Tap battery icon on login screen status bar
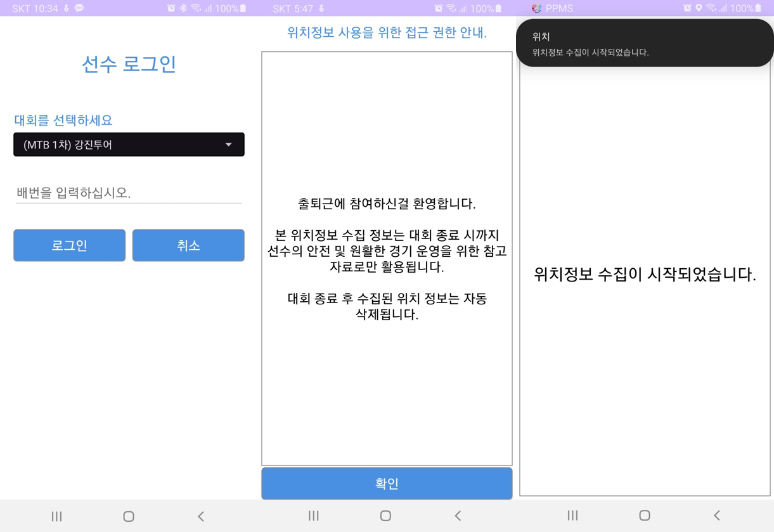The image size is (774, 532). coord(243,8)
